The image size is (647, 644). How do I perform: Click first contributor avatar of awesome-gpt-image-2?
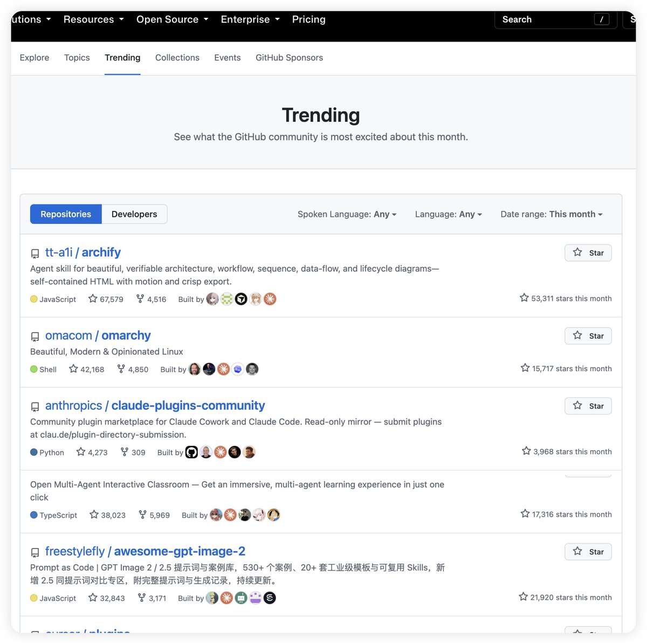point(212,598)
